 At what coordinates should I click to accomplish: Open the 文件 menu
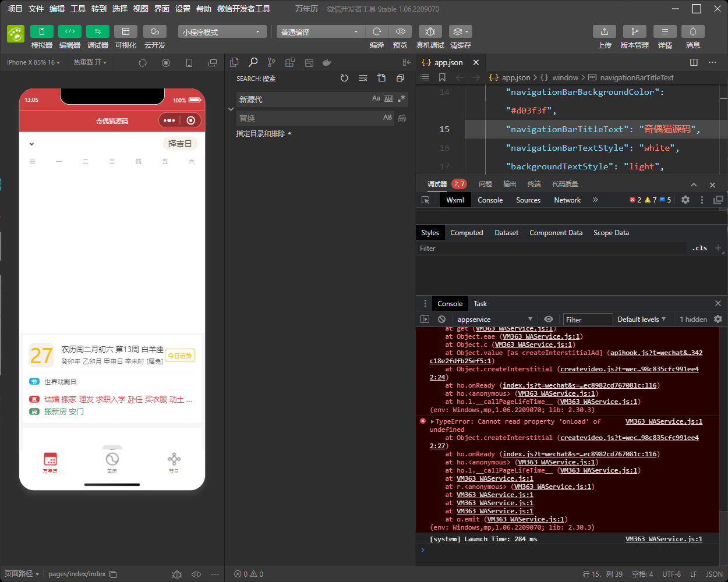pyautogui.click(x=36, y=9)
